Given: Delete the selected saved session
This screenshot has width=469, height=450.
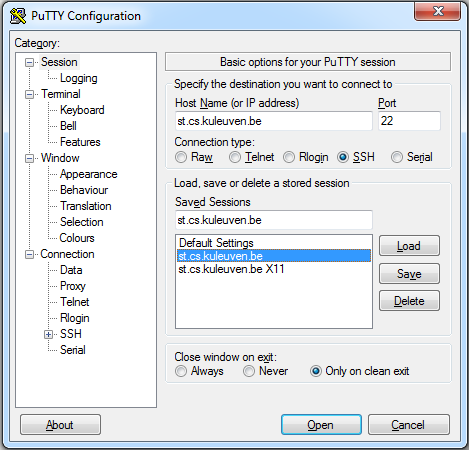Looking at the screenshot, I should click(x=409, y=301).
